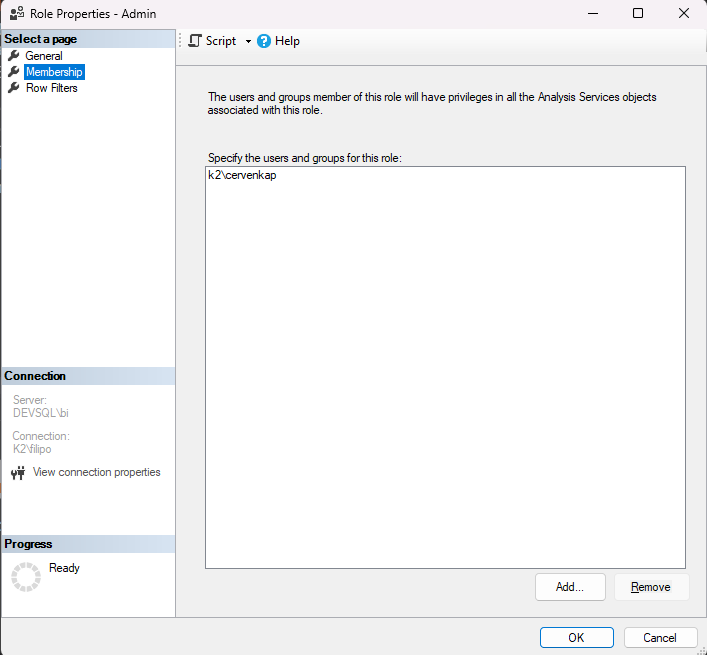Click the Role Properties title bar icon
The height and width of the screenshot is (655, 707).
(17, 14)
